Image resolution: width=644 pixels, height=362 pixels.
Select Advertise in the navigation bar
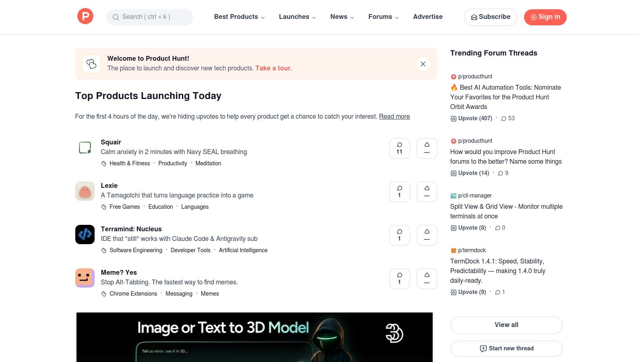tap(427, 17)
